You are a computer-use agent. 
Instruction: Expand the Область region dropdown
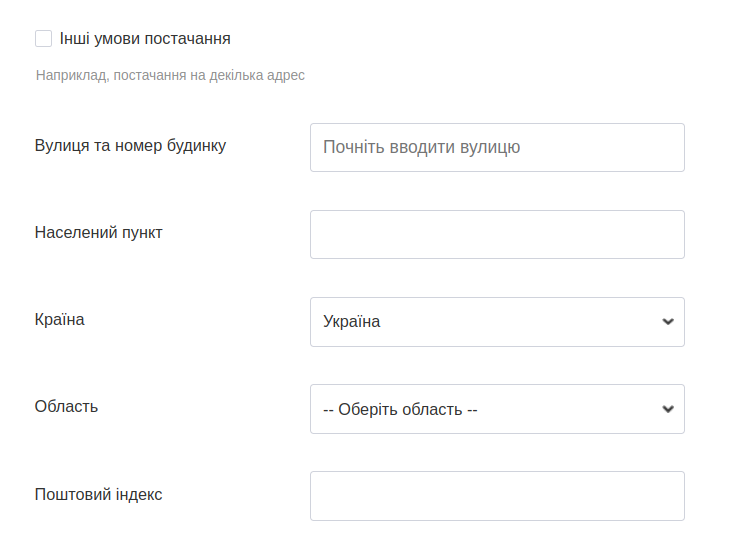497,409
